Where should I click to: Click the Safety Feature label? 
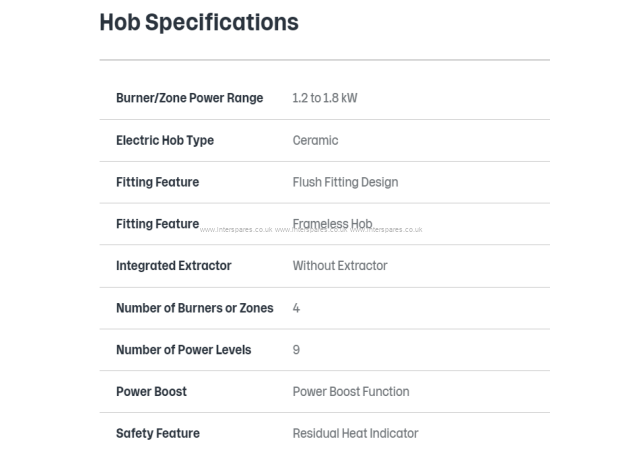coord(157,433)
